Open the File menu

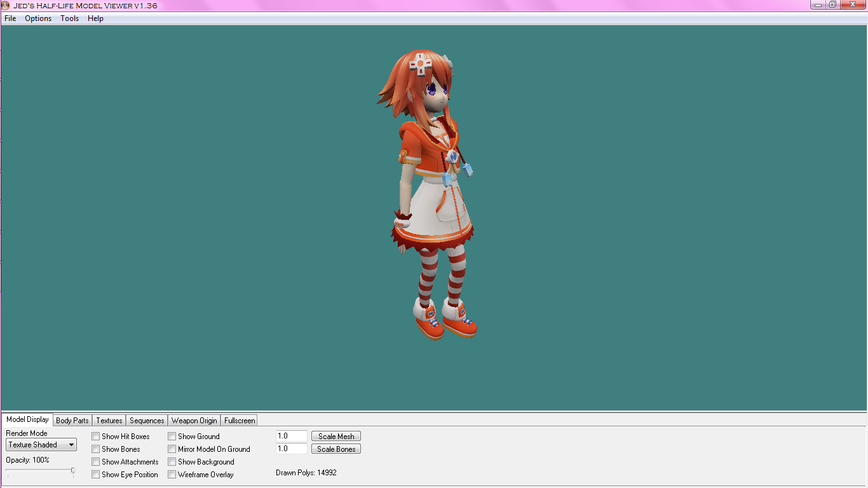[x=10, y=18]
